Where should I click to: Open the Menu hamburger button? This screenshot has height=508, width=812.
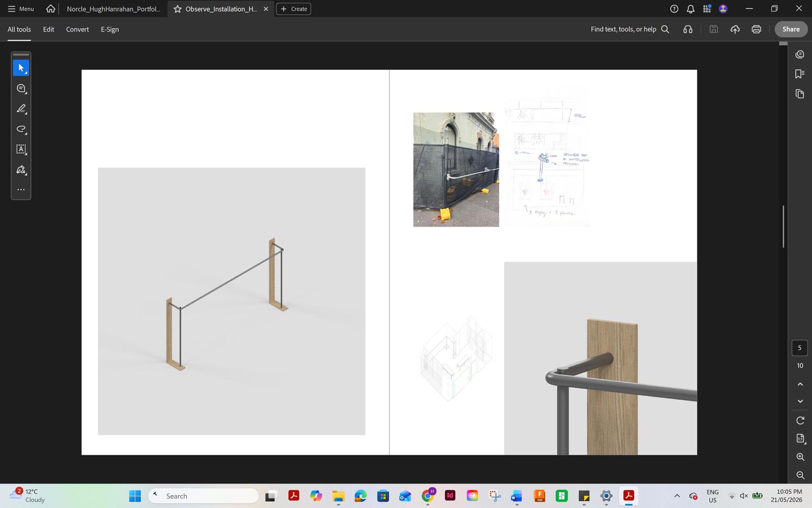(21, 9)
